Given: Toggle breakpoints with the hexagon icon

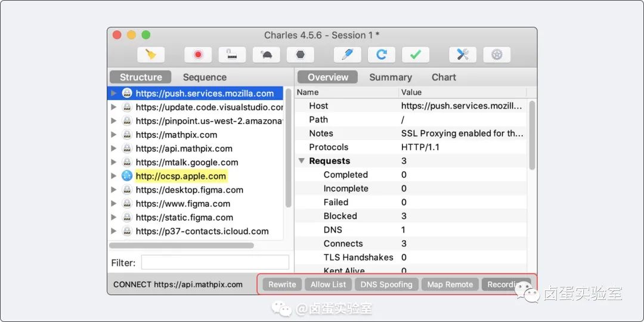Looking at the screenshot, I should (x=300, y=55).
